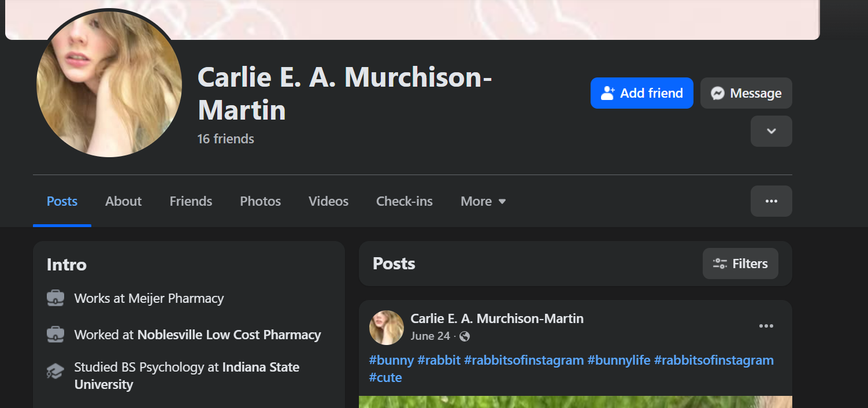The height and width of the screenshot is (408, 868).
Task: Open the #rabbit hashtag
Action: pos(439,360)
